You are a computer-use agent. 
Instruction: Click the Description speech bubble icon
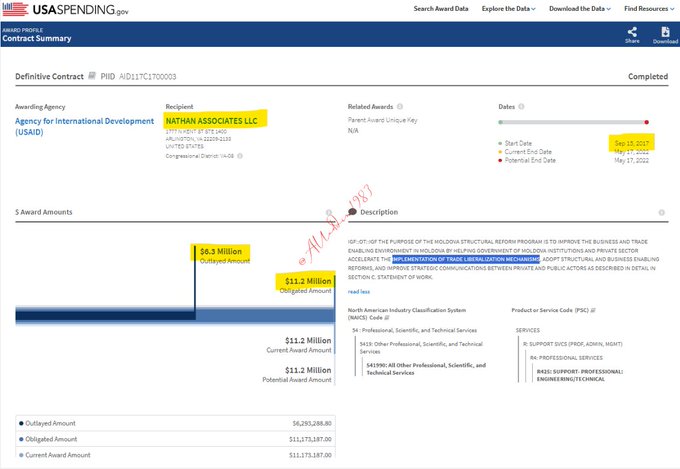(x=352, y=212)
